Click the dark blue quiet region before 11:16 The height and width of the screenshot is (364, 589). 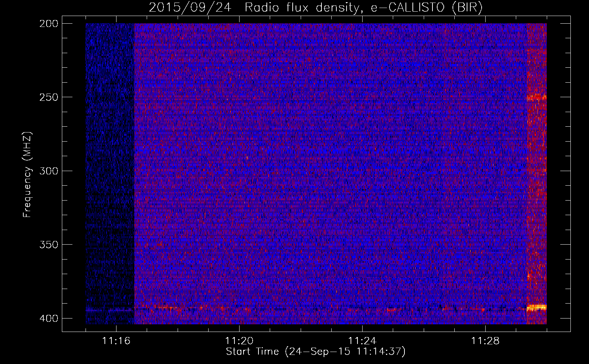tap(110, 174)
